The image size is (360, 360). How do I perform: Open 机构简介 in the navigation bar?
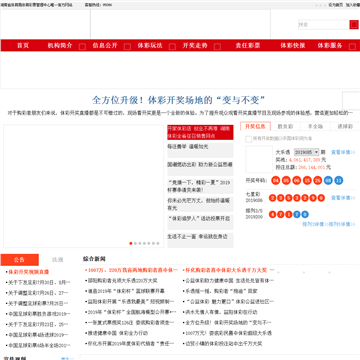(60, 46)
